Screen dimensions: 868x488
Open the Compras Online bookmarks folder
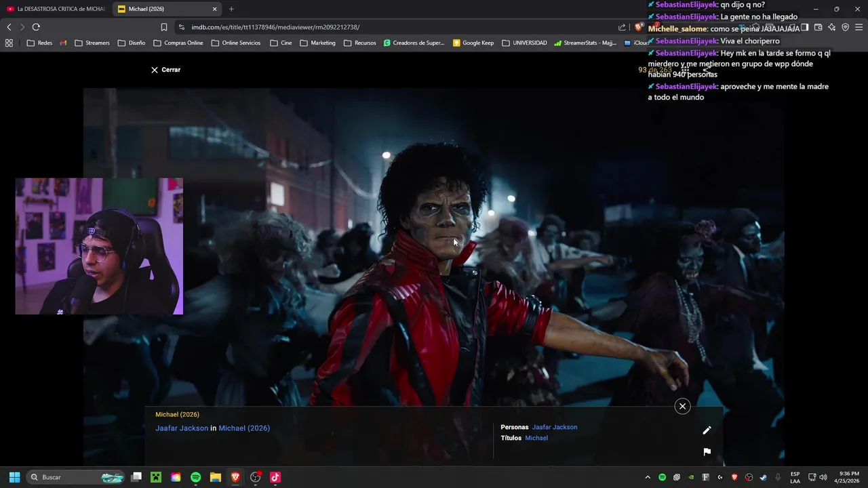(x=178, y=43)
